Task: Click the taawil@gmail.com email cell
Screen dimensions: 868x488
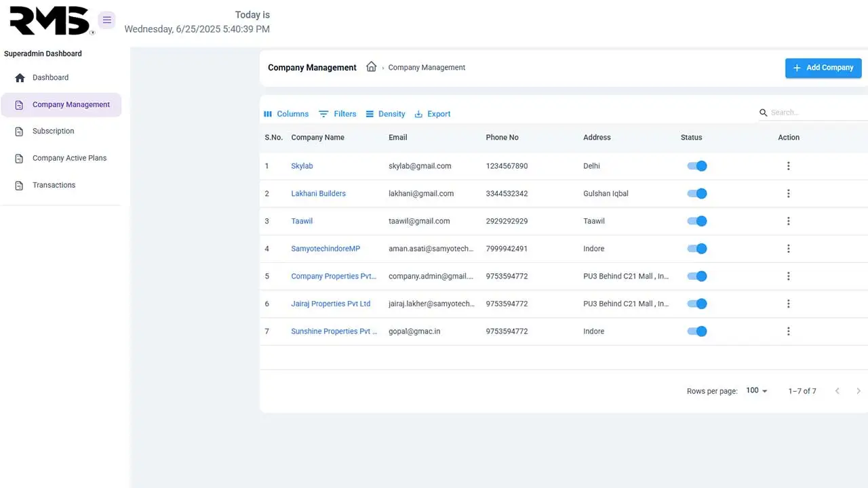Action: point(419,221)
